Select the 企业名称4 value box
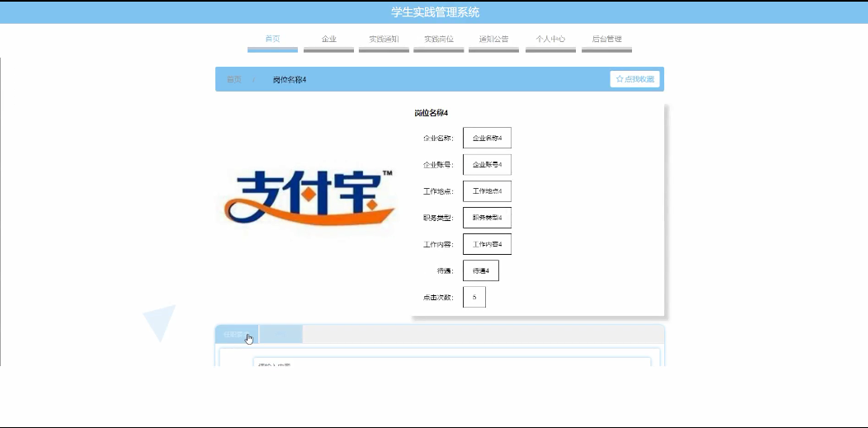This screenshot has width=868, height=428. [487, 138]
